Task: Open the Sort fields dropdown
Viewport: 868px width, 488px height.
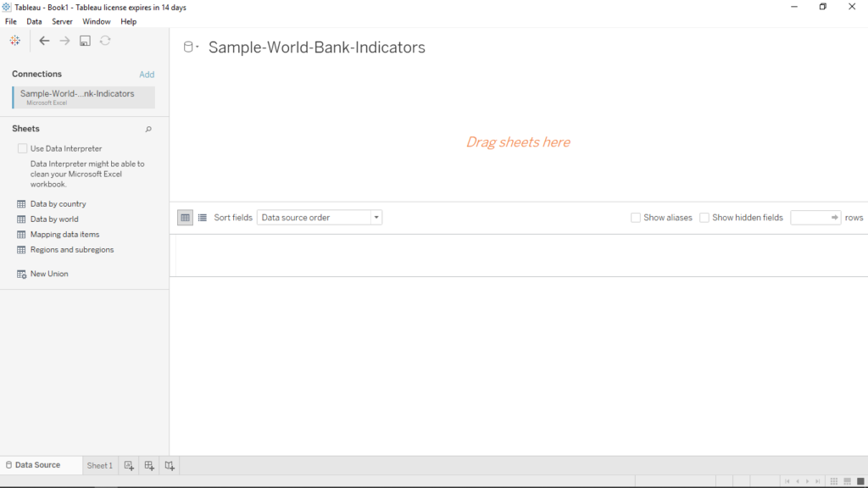Action: (320, 218)
